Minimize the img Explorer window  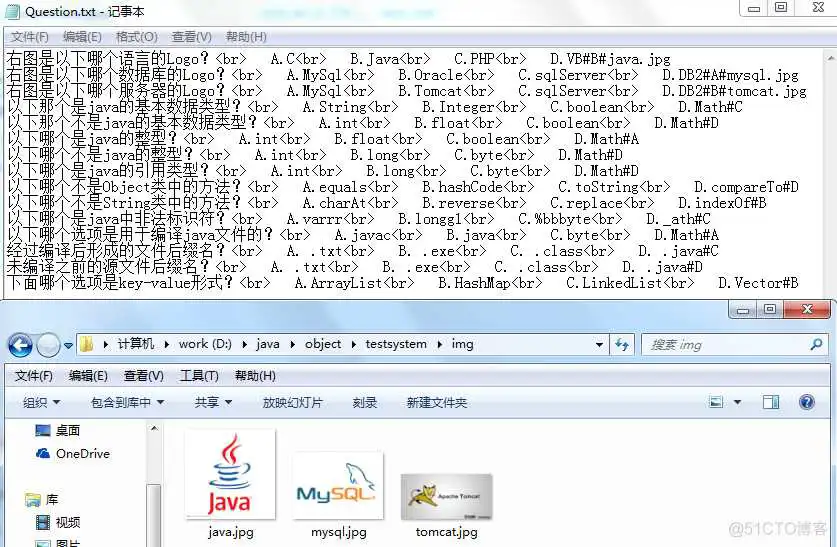point(743,310)
